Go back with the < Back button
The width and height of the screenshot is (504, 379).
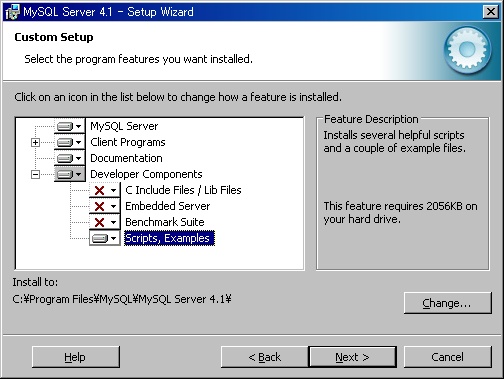click(x=265, y=357)
